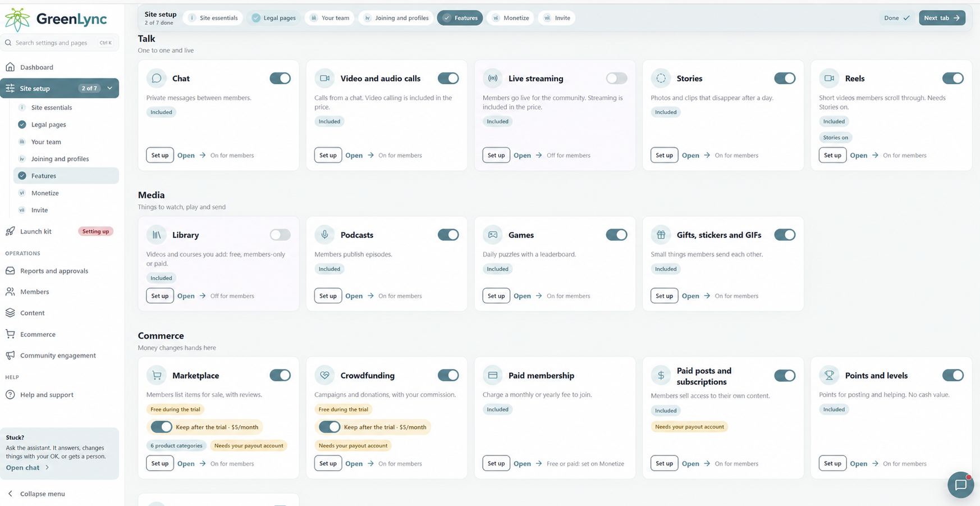Image resolution: width=980 pixels, height=506 pixels.
Task: Switch off the Stories toggle
Action: coord(785,79)
